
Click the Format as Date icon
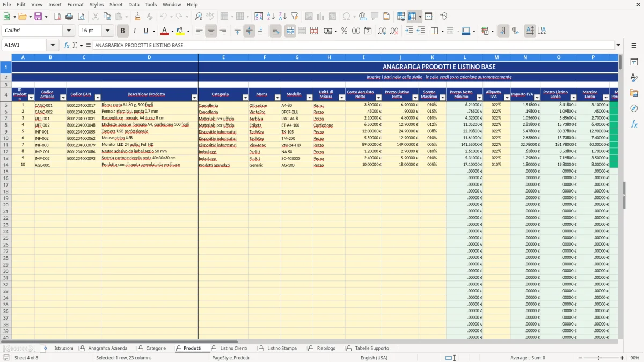pyautogui.click(x=368, y=31)
